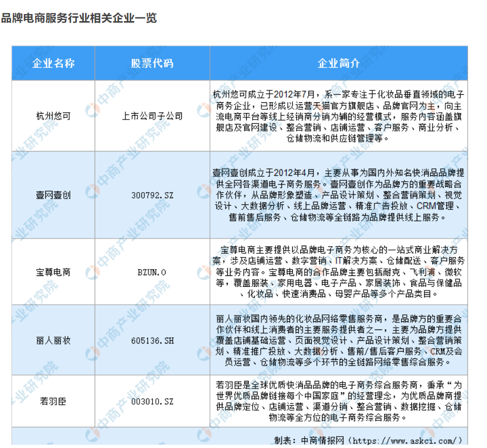Screen dimensions: 487x448
Task: Click the company name 杭州悠可
Action: [x=54, y=116]
